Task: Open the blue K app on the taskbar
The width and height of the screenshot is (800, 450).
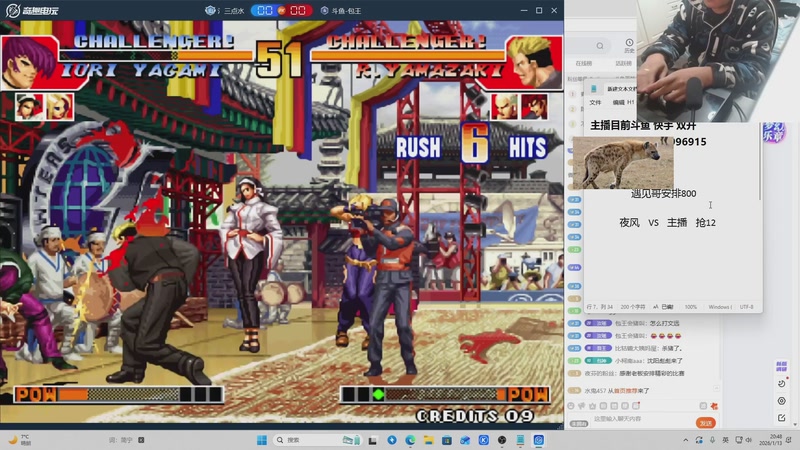Action: click(x=484, y=440)
